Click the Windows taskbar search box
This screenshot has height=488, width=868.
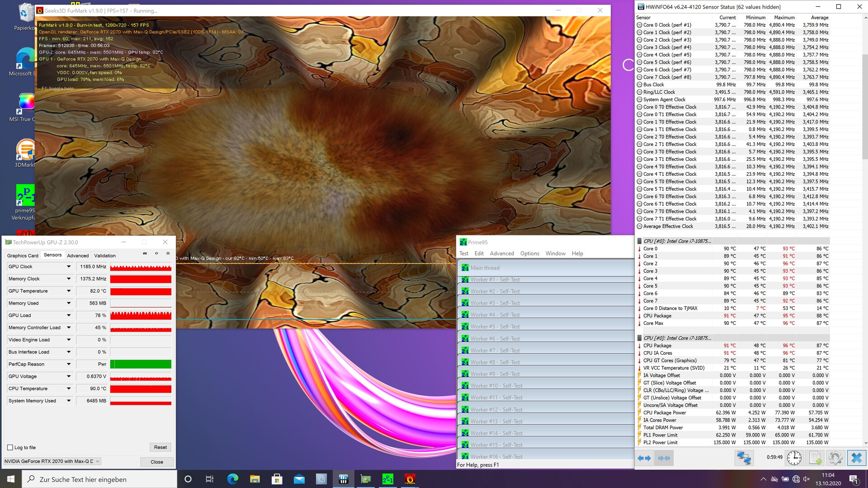[x=99, y=479]
